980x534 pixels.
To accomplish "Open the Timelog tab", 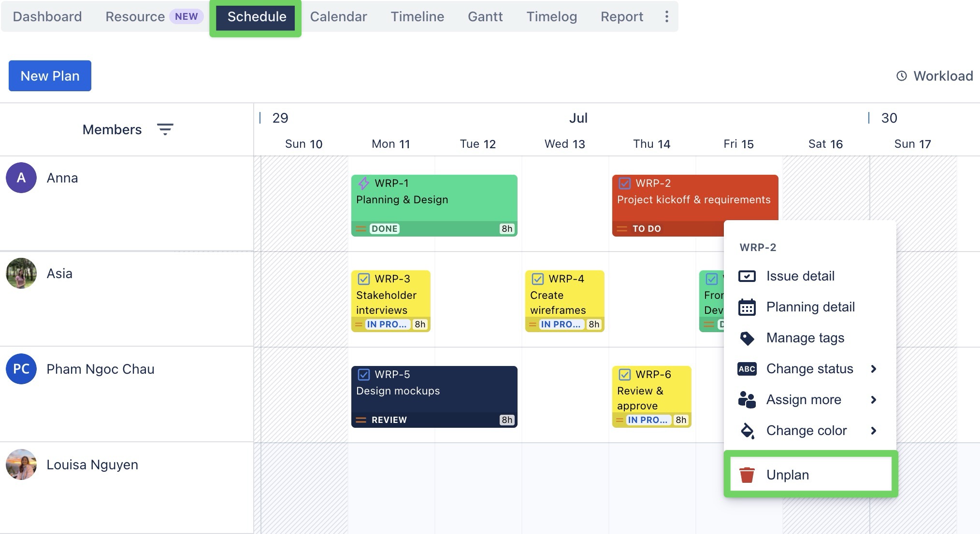I will pyautogui.click(x=551, y=17).
